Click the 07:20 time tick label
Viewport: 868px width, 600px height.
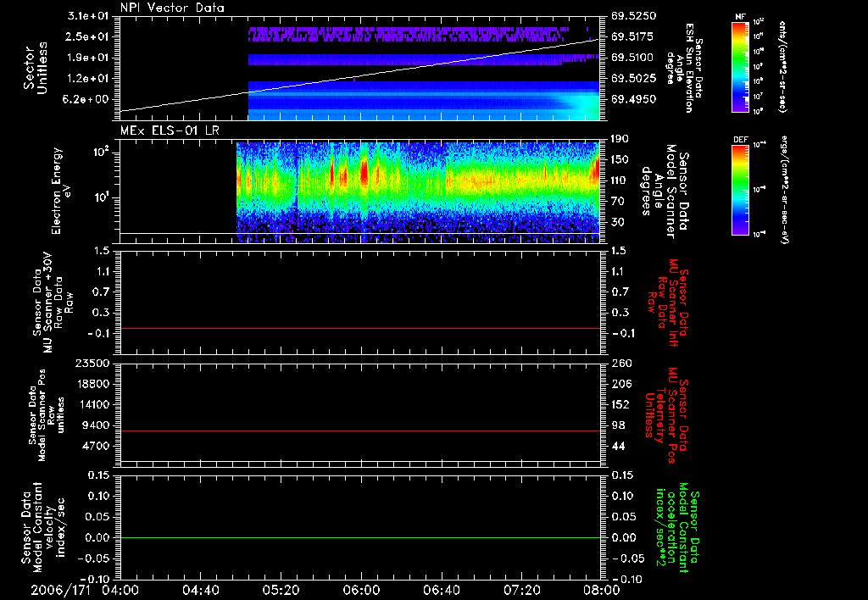click(x=521, y=590)
